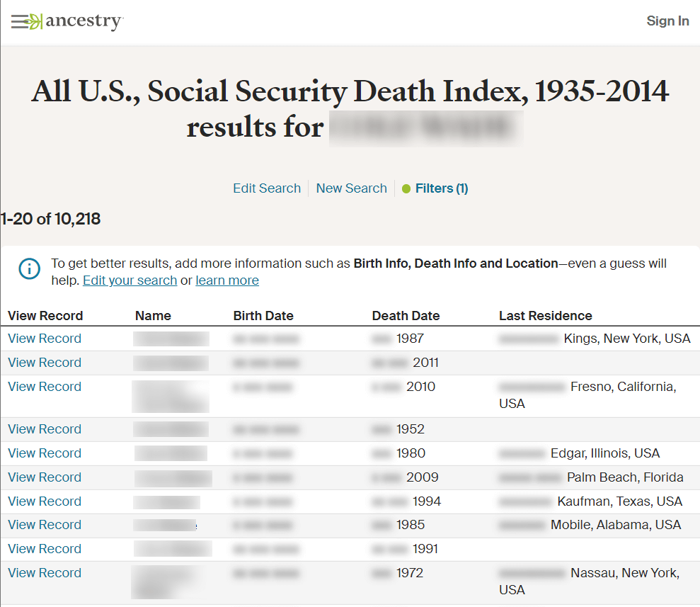This screenshot has width=700, height=607.
Task: Click the Death Date column header
Action: [406, 316]
